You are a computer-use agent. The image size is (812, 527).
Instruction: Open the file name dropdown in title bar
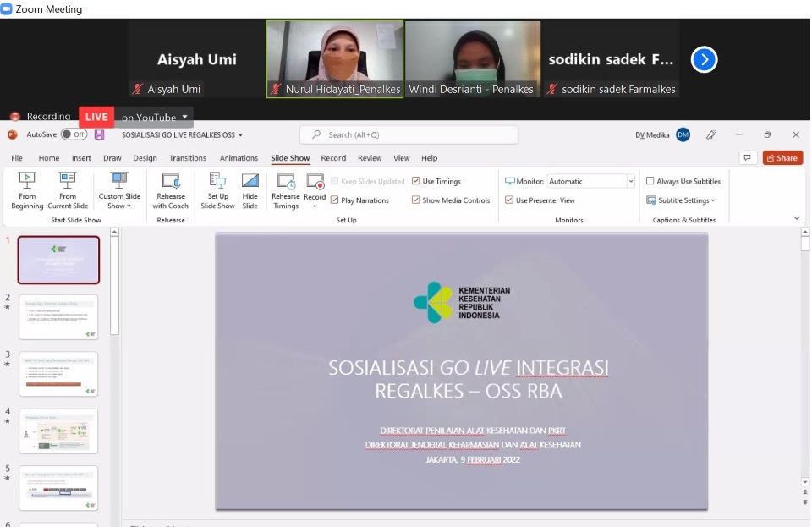coord(240,135)
